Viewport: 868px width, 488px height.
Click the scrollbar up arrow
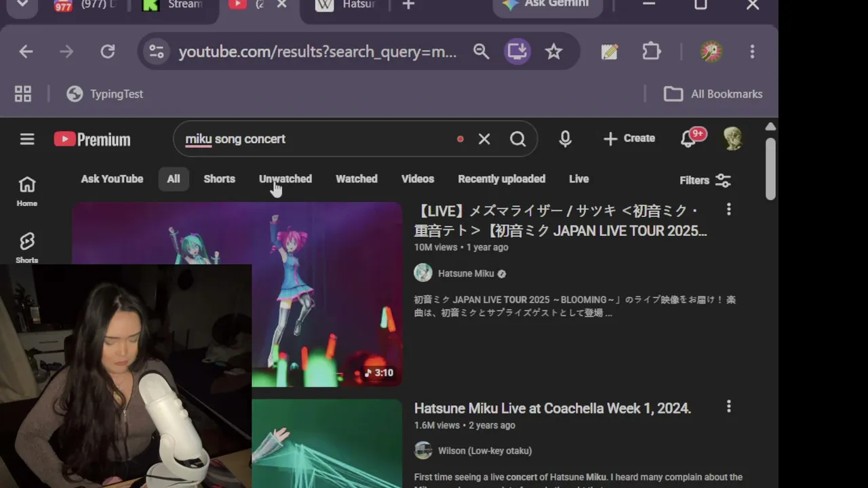tap(770, 127)
